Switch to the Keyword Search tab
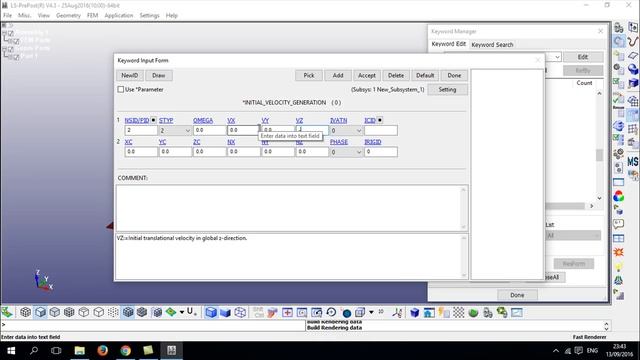Image resolution: width=640 pixels, height=360 pixels. pyautogui.click(x=492, y=44)
